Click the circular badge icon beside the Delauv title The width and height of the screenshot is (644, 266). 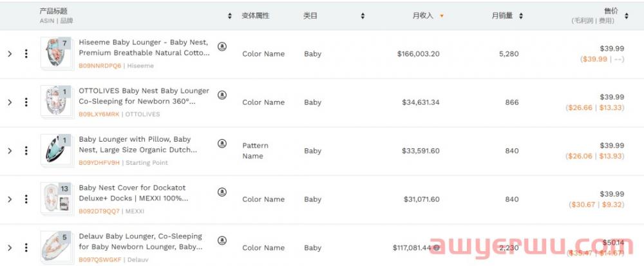tap(222, 240)
